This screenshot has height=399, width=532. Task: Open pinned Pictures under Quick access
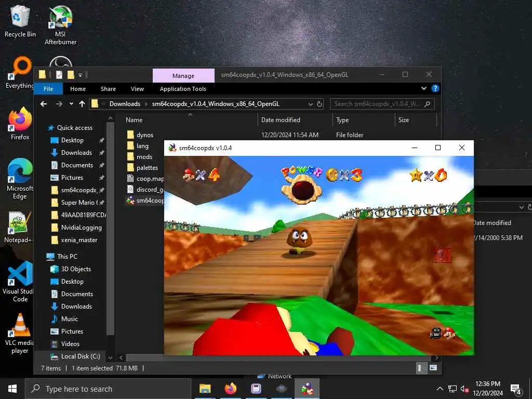click(x=72, y=178)
